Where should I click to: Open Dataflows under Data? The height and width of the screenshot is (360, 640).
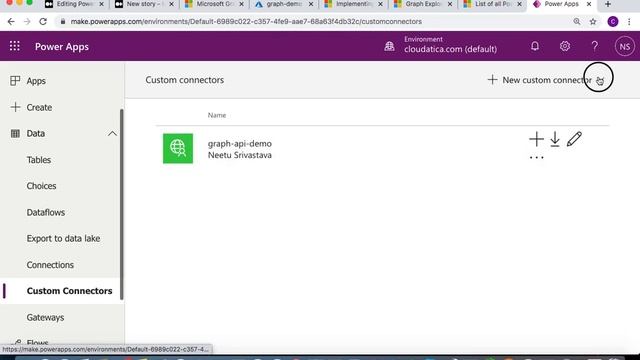[46, 213]
